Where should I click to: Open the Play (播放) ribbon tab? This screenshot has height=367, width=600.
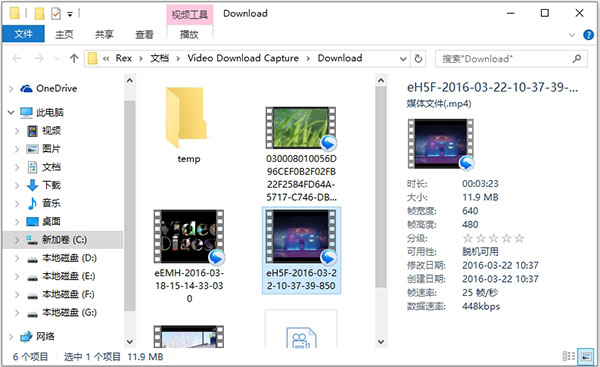[189, 34]
